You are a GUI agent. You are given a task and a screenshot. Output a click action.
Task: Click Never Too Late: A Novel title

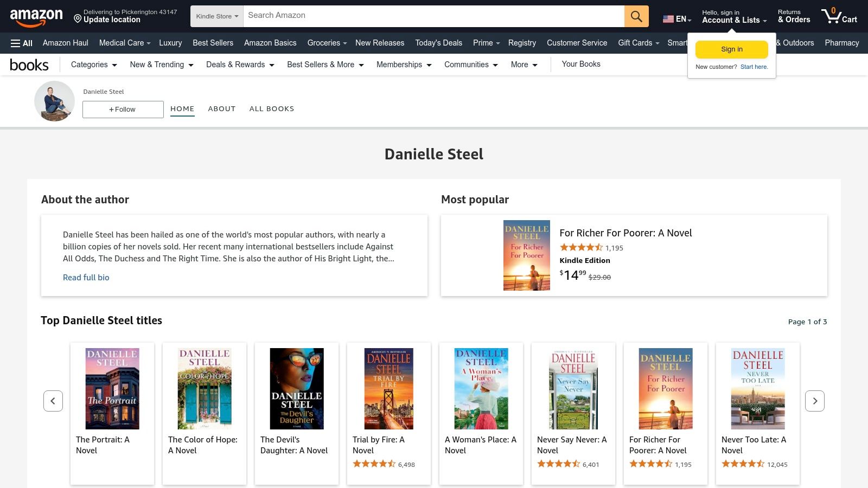754,445
